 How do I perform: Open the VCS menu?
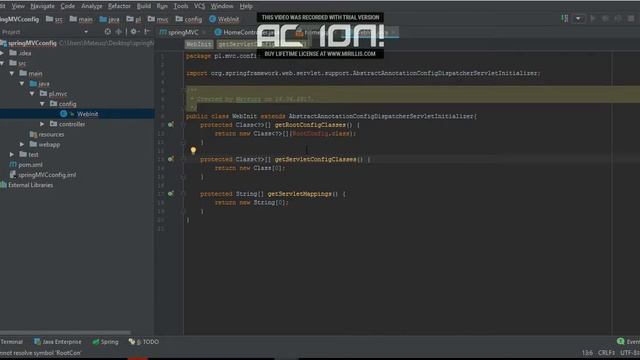[x=200, y=6]
